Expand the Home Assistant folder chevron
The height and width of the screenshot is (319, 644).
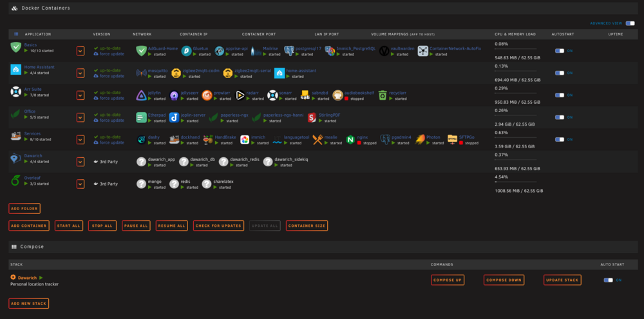tap(80, 73)
